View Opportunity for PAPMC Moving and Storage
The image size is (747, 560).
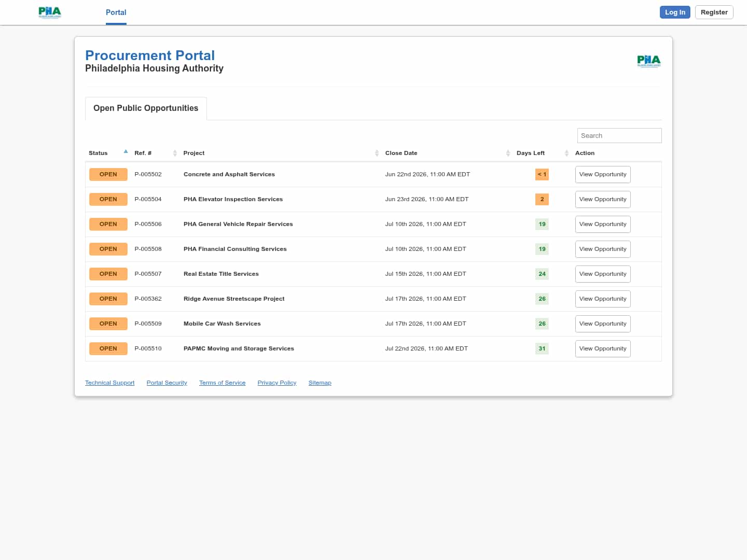coord(603,349)
